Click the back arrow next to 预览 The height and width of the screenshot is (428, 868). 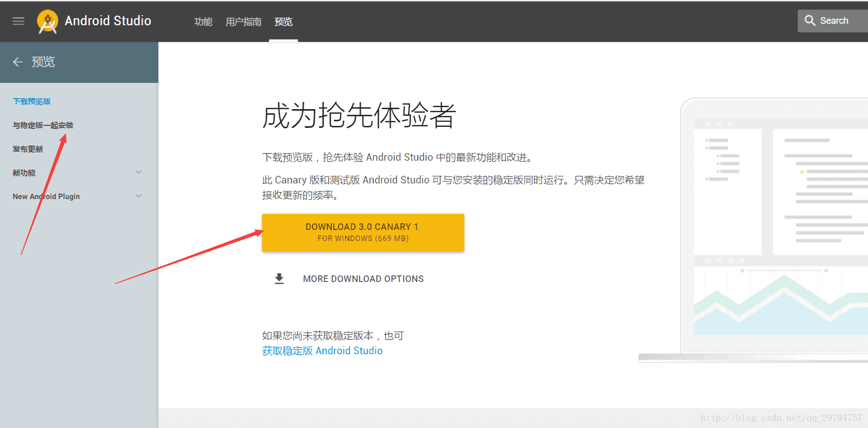(18, 62)
